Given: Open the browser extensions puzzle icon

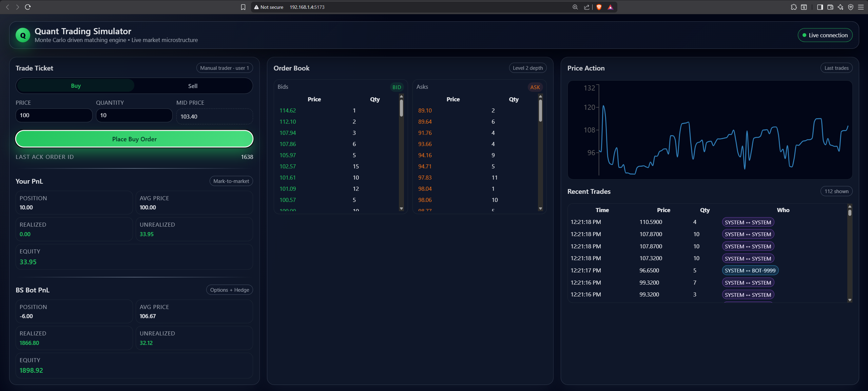Looking at the screenshot, I should pos(794,7).
